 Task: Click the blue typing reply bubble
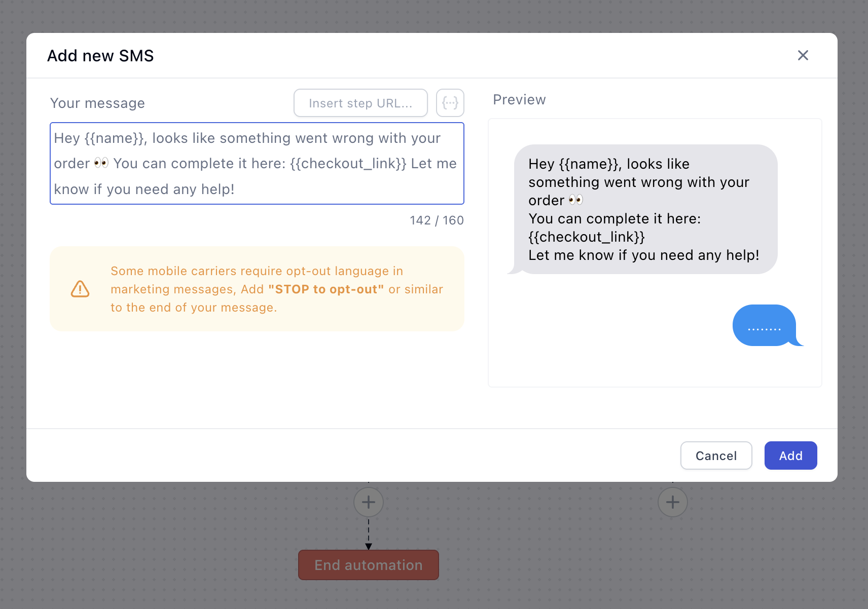coord(764,326)
